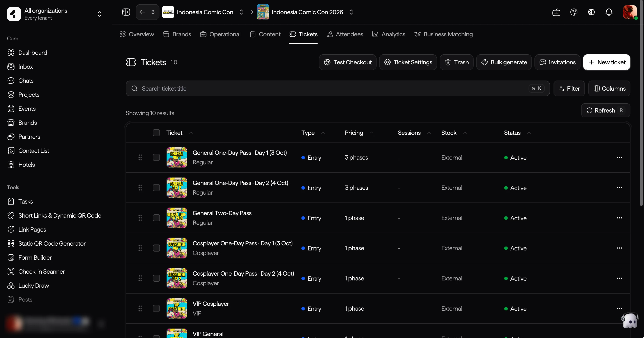Select the VIP Cosplayer checkbox

click(156, 308)
